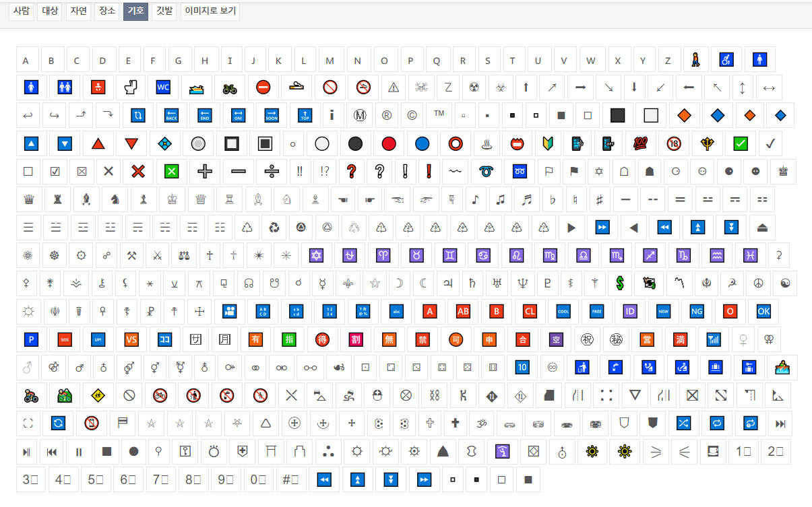Select the blue P parking emoji
Image resolution: width=812 pixels, height=507 pixels.
click(x=31, y=339)
